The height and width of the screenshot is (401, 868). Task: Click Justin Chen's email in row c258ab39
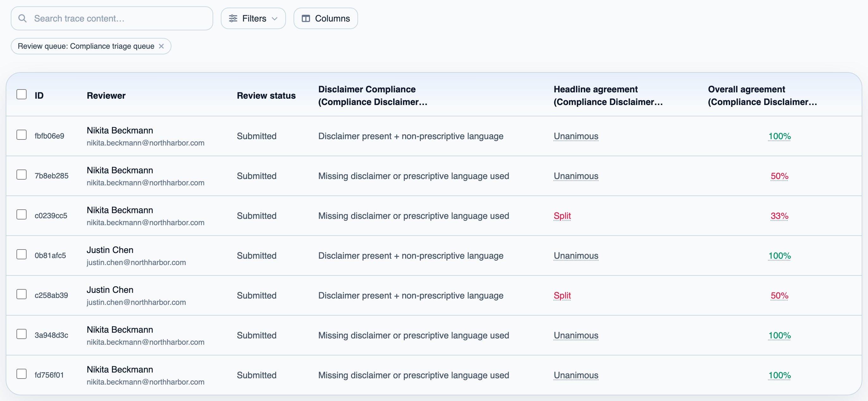(x=136, y=302)
